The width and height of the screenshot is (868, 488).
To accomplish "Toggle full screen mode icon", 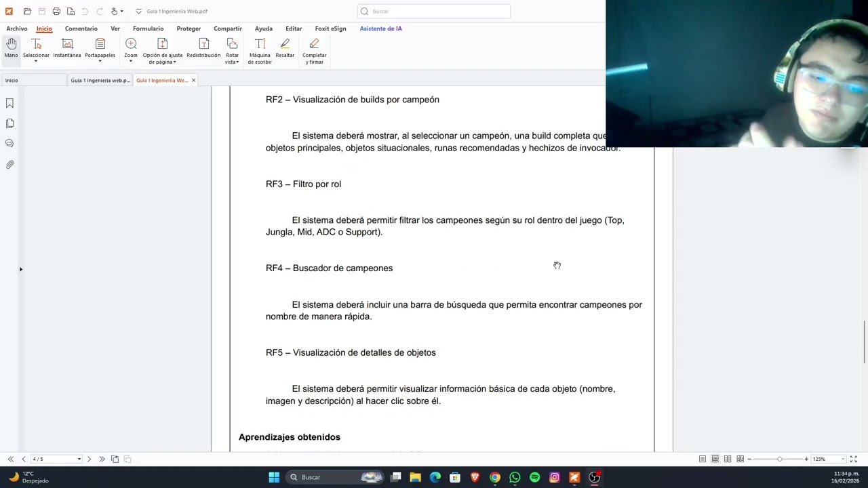I will click(854, 459).
